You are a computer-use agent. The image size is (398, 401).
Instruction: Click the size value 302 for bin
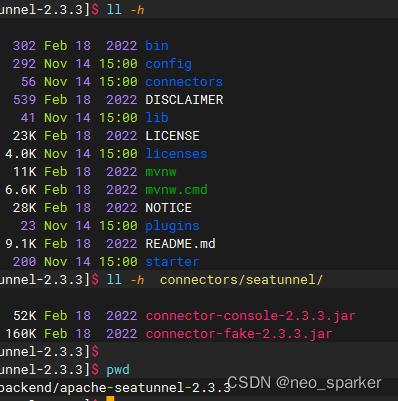coord(24,46)
